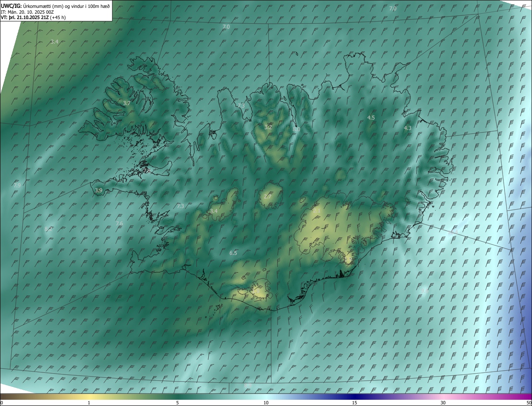Click the 3.7 value on the Westfjords
532x406 pixels.
(x=127, y=103)
